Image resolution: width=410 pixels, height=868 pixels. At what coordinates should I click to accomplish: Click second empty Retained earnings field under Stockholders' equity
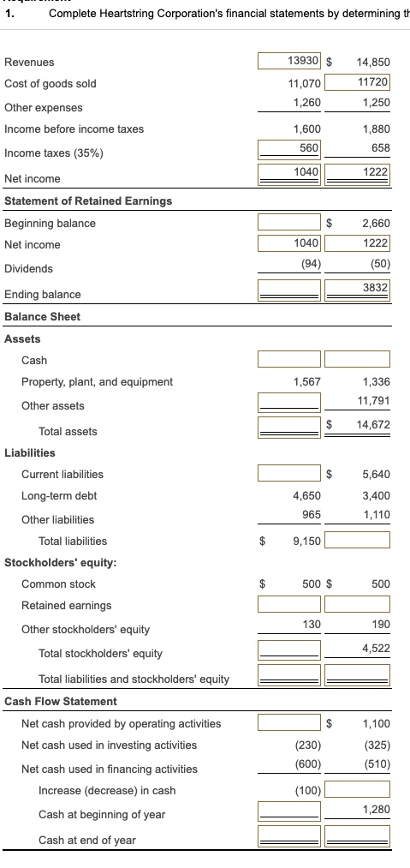pyautogui.click(x=358, y=604)
